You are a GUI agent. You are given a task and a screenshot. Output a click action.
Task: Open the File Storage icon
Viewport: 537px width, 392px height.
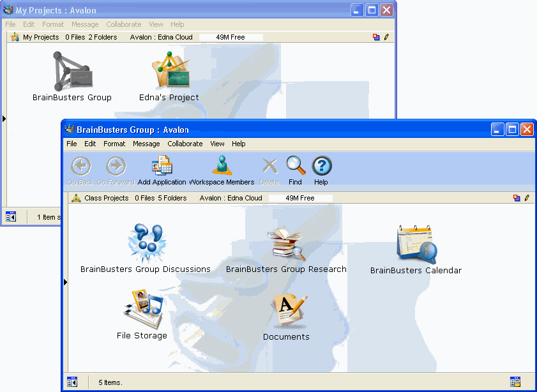coord(142,309)
